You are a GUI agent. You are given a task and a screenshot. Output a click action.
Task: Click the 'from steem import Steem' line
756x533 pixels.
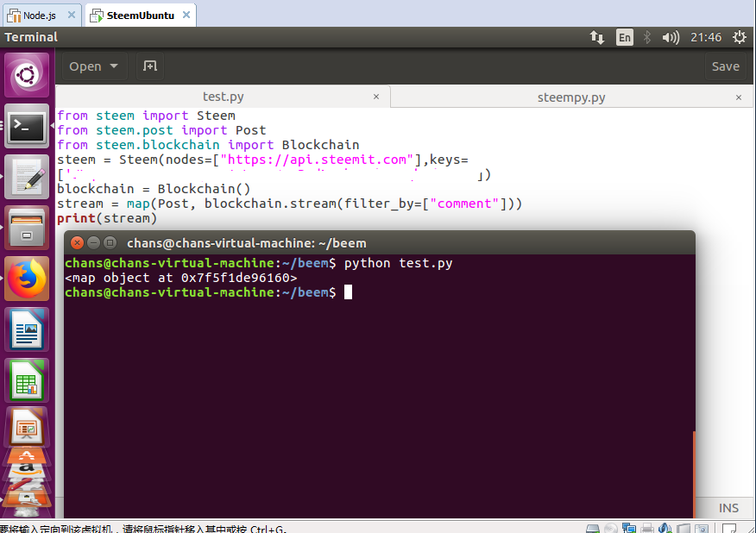pos(146,116)
